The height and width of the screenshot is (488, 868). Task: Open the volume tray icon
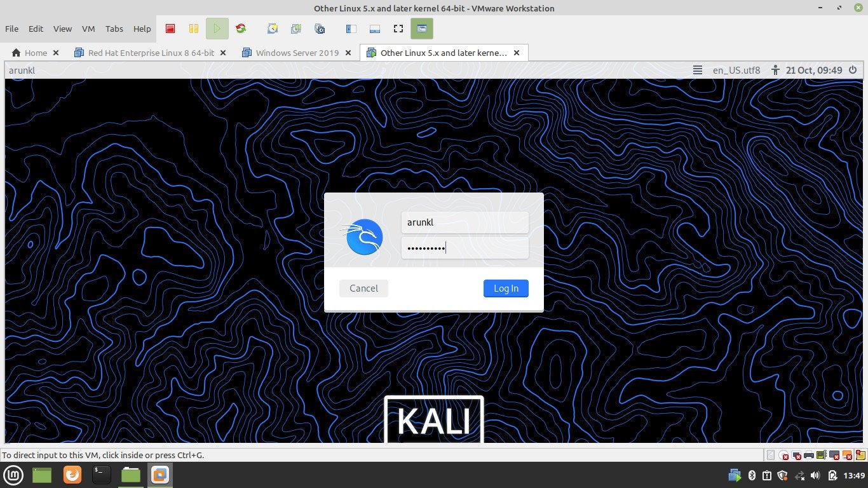[x=815, y=475]
